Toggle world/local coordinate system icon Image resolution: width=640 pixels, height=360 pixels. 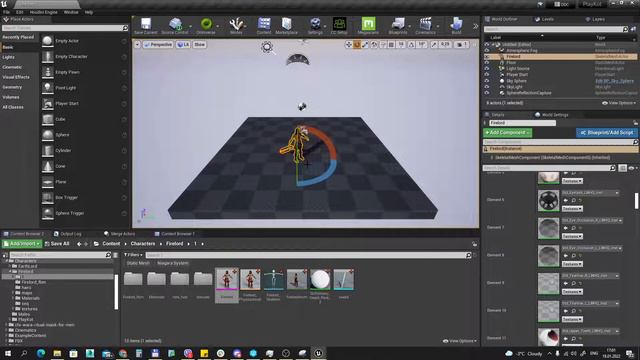(x=374, y=44)
